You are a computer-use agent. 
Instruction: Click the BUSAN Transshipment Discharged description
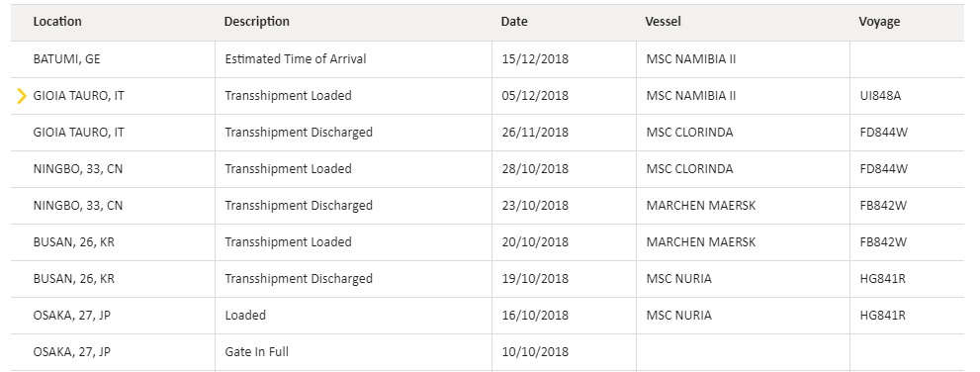click(299, 279)
